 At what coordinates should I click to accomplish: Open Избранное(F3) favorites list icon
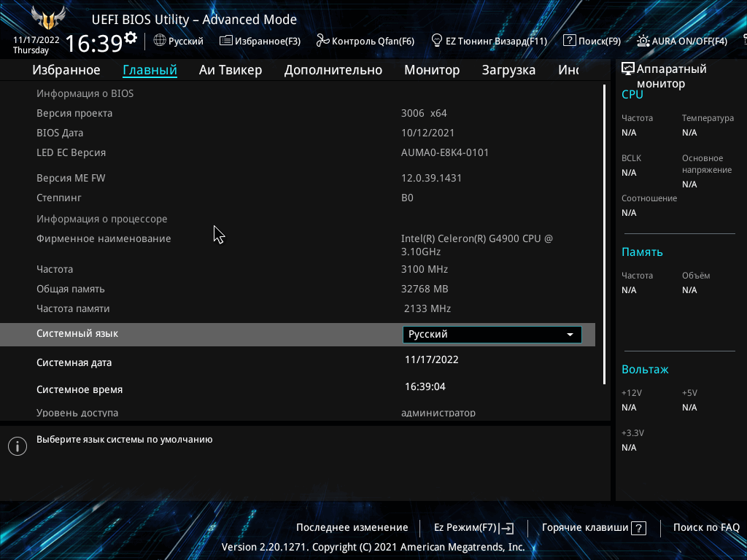click(x=226, y=41)
